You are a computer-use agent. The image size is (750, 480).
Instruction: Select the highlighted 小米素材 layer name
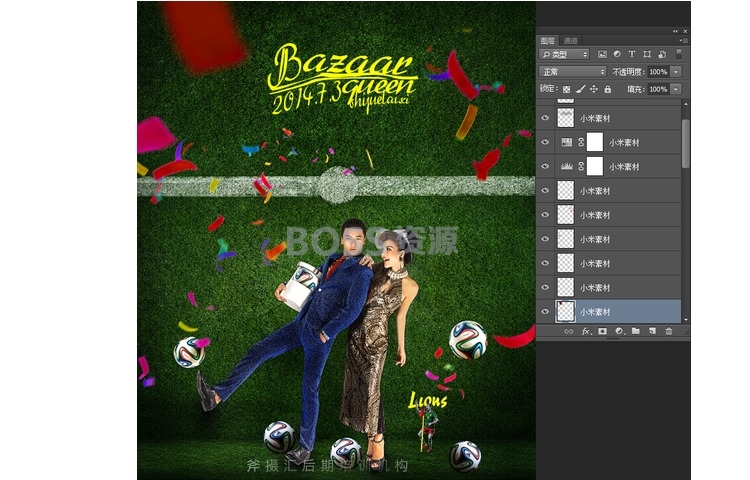coord(595,312)
